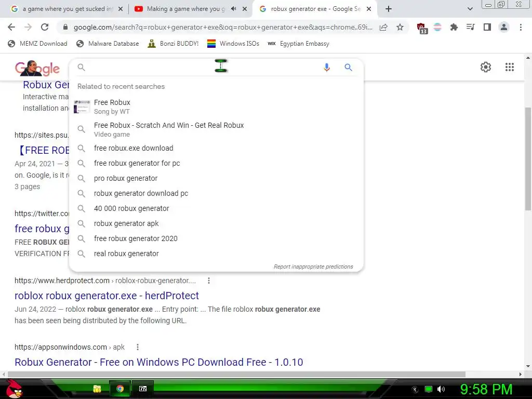
Task: Submit search with the blue magnifier
Action: point(349,68)
